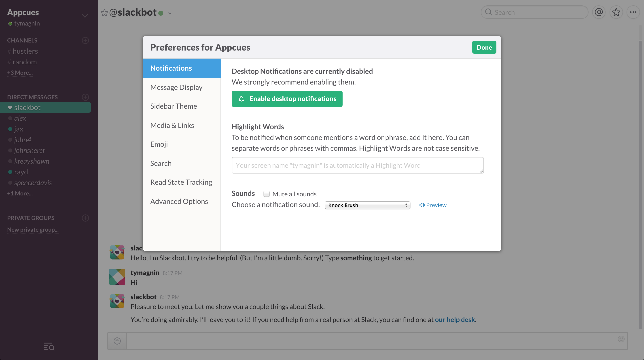Open mentions with the @ icon
Image resolution: width=644 pixels, height=360 pixels.
point(599,12)
